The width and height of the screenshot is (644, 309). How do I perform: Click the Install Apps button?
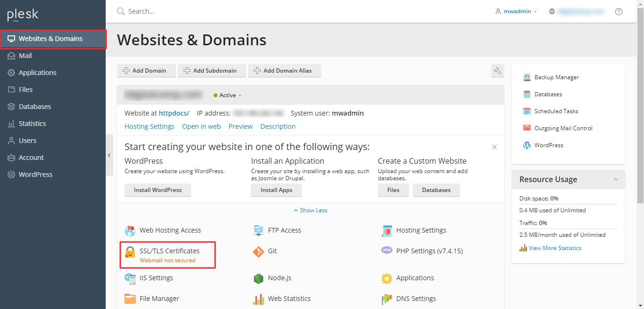(x=276, y=190)
